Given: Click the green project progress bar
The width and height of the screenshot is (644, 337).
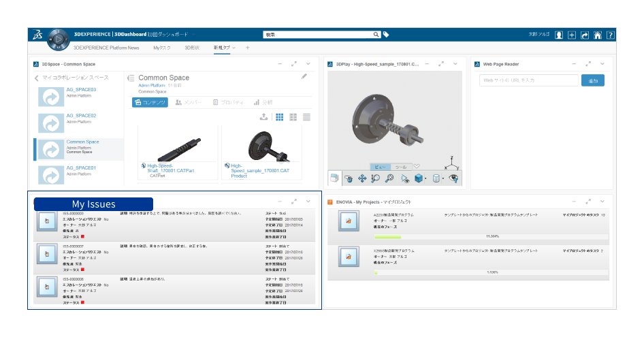Looking at the screenshot, I should coord(388,237).
